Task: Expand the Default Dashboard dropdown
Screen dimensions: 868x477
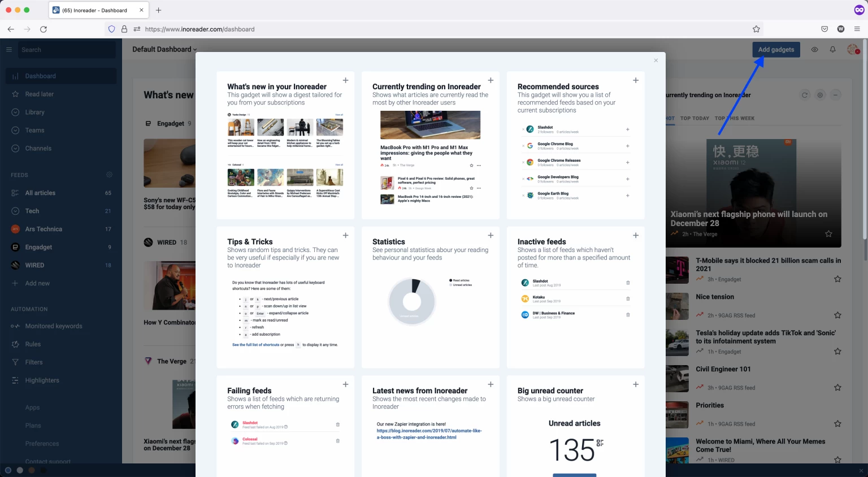Action: tap(163, 49)
